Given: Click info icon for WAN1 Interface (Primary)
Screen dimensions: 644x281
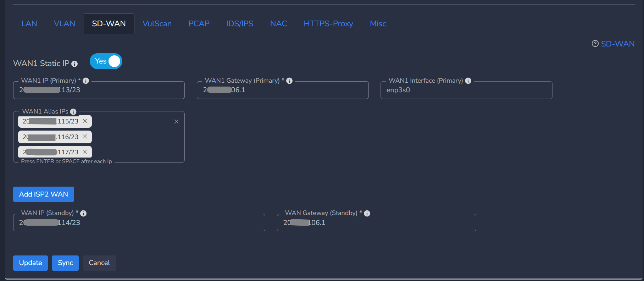Looking at the screenshot, I should point(468,81).
